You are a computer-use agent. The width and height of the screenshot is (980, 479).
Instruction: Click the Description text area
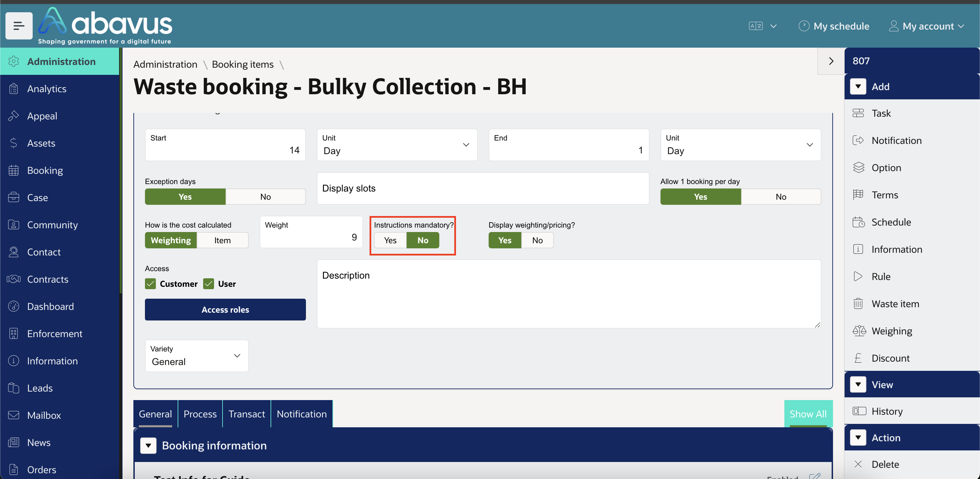click(569, 294)
